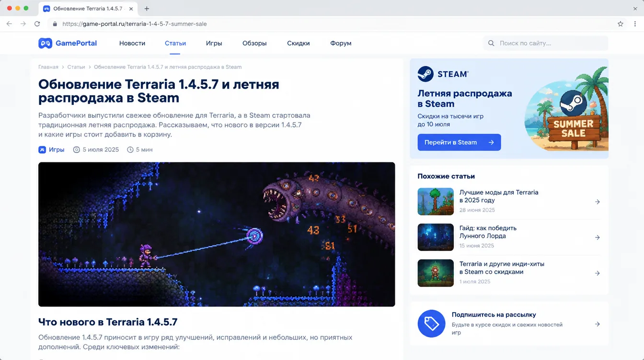Image resolution: width=644 pixels, height=360 pixels.
Task: Open the Новости menu item
Action: point(132,43)
